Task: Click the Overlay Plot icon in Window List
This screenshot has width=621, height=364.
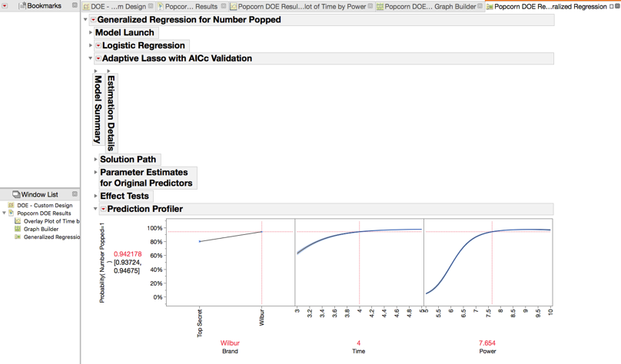Action: (x=18, y=220)
